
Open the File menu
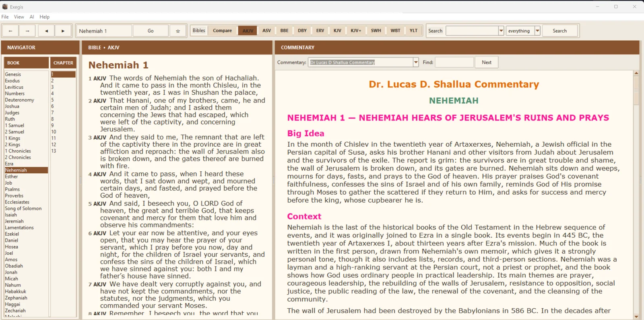pyautogui.click(x=5, y=17)
